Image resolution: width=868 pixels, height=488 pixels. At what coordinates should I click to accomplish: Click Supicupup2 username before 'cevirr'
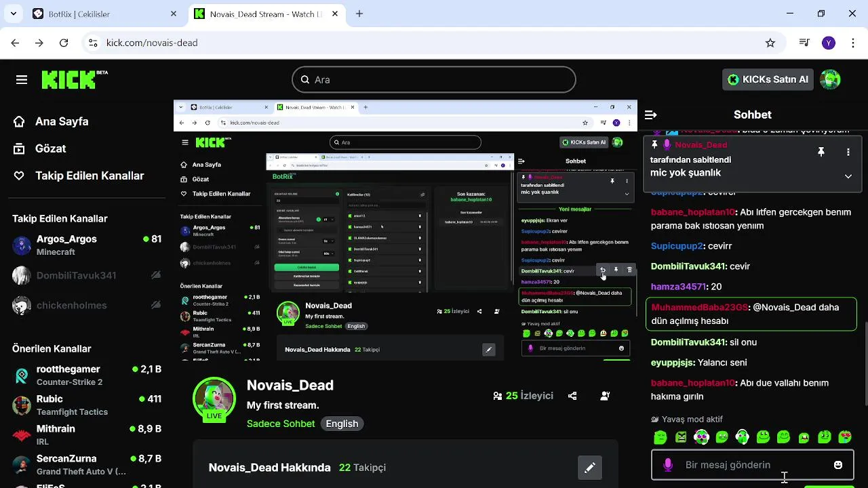[677, 246]
